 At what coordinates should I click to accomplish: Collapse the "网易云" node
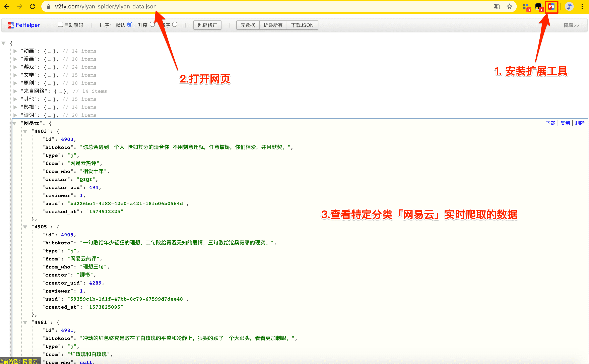pos(14,123)
